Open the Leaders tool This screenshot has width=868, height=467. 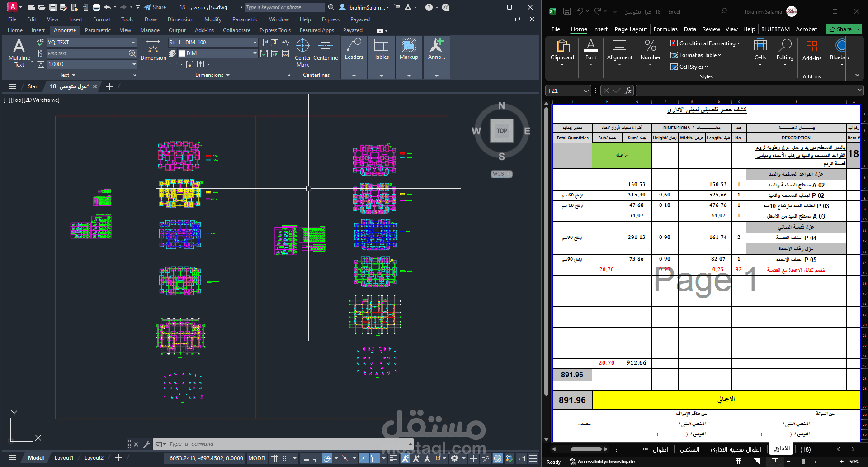click(354, 49)
